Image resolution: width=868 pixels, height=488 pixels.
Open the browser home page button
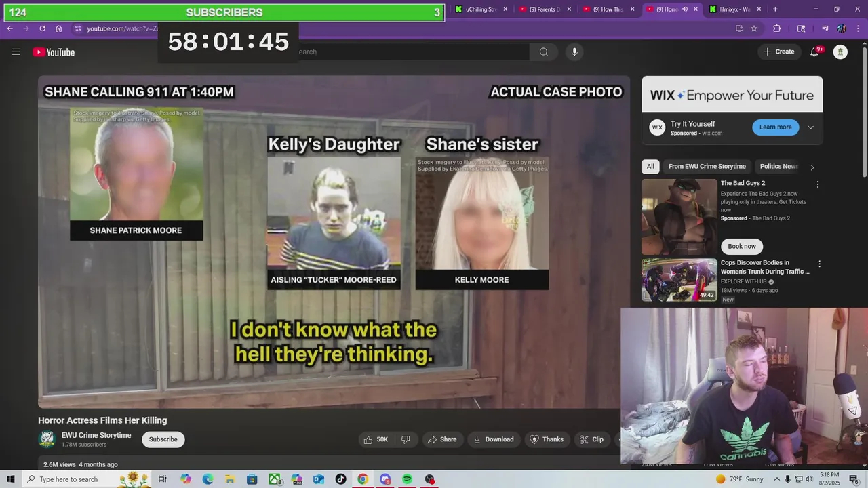coord(59,28)
